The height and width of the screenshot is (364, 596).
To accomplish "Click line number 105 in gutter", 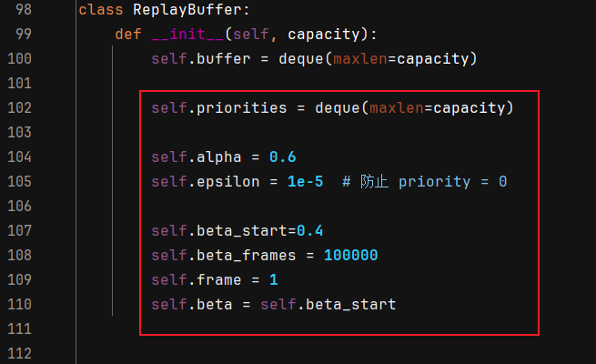I will pyautogui.click(x=19, y=182).
